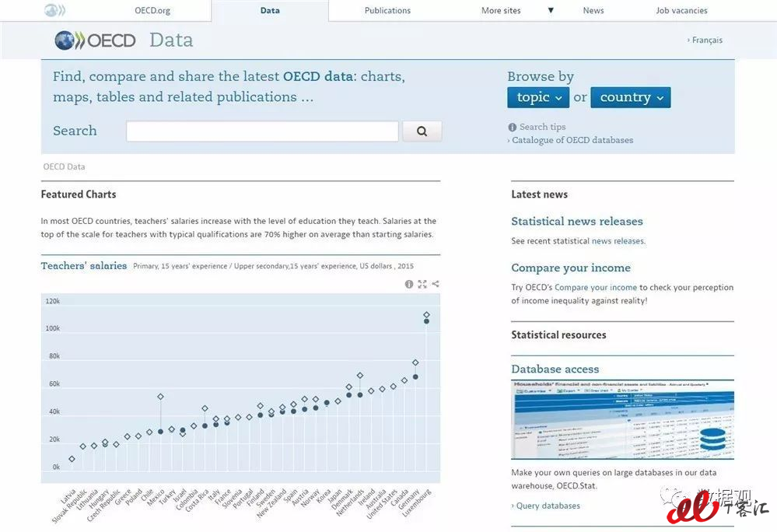
Task: Click the Featured Charts heading
Action: click(79, 194)
